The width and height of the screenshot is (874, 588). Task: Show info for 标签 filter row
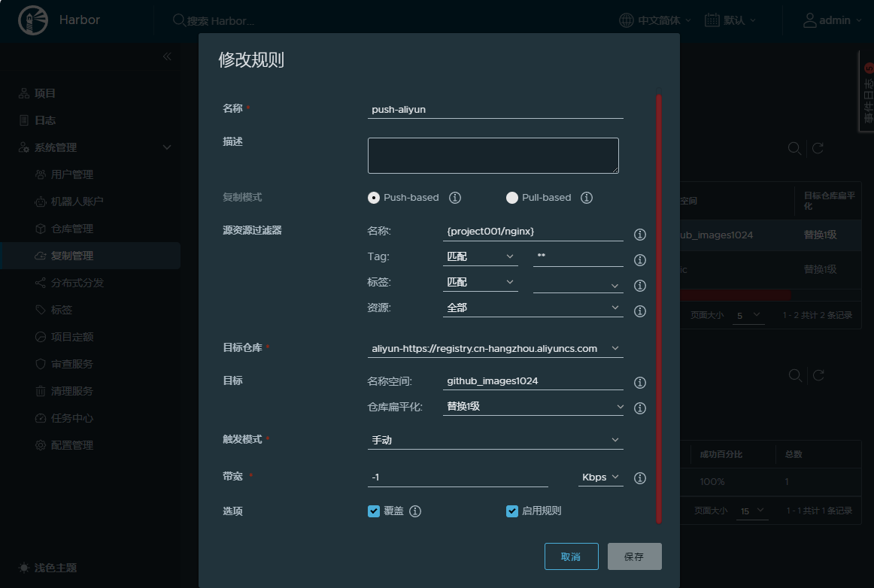tap(640, 286)
